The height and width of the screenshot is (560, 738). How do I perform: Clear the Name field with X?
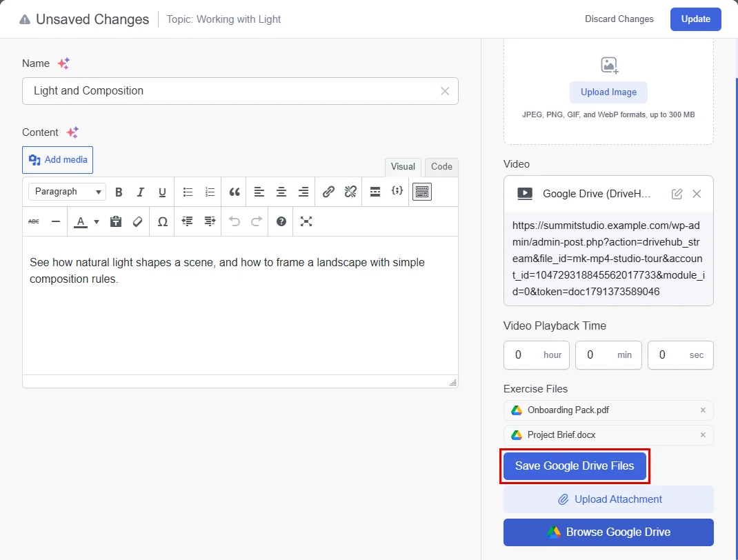pos(445,91)
